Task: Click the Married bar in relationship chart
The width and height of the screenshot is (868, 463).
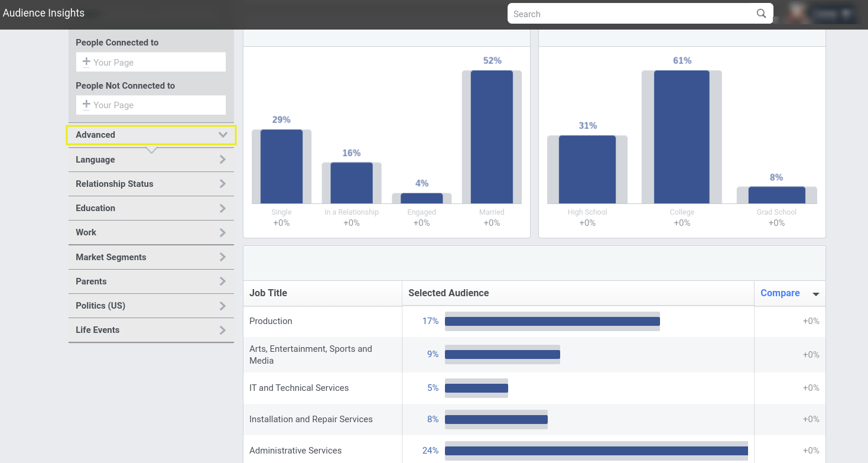Action: (x=492, y=137)
